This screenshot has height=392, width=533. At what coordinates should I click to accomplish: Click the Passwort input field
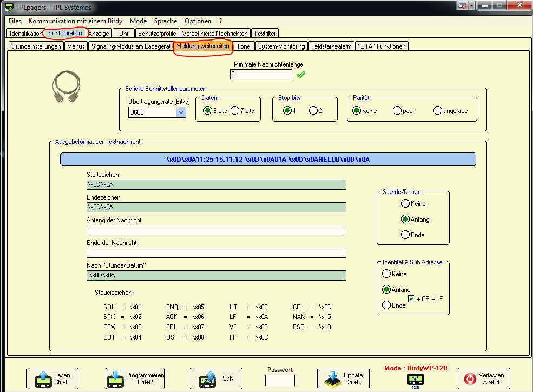tap(280, 380)
